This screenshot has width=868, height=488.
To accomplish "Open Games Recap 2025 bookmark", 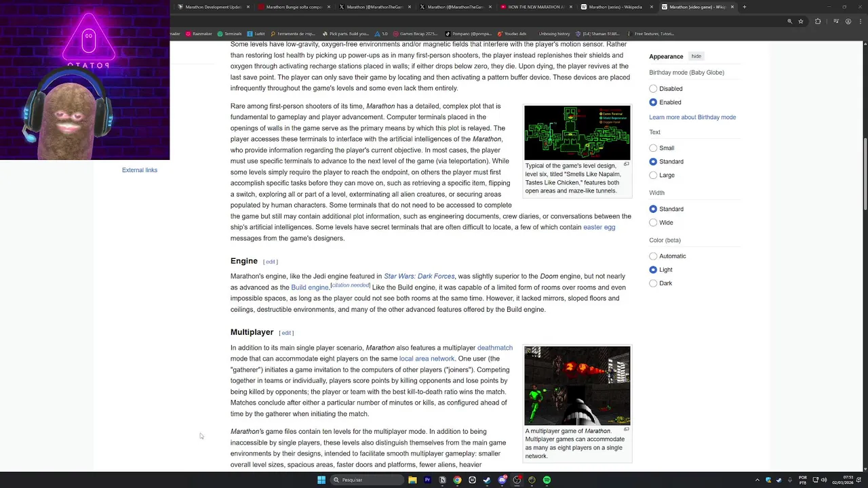I will (x=416, y=33).
